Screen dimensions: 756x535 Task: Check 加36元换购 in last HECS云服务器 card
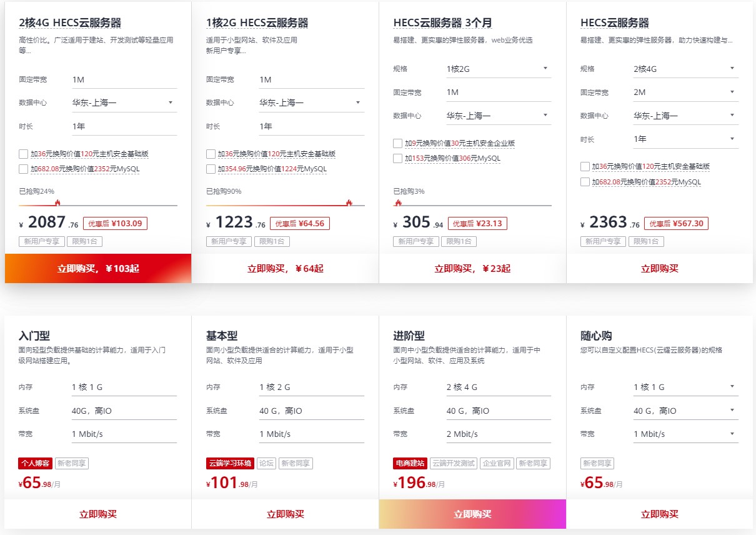585,166
